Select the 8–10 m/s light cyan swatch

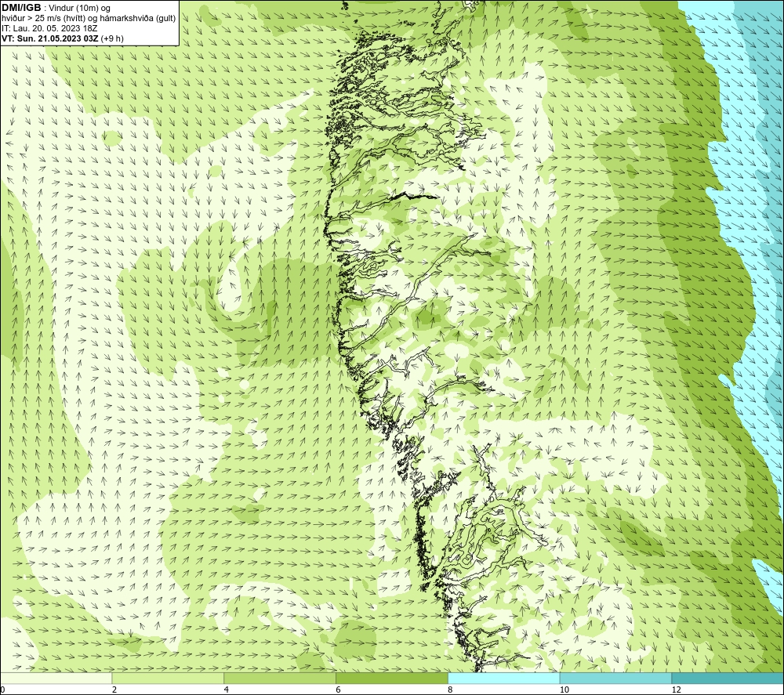click(504, 679)
